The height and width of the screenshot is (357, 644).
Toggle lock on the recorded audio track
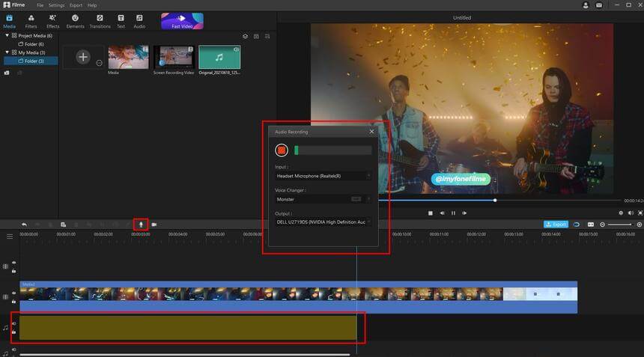pos(14,332)
